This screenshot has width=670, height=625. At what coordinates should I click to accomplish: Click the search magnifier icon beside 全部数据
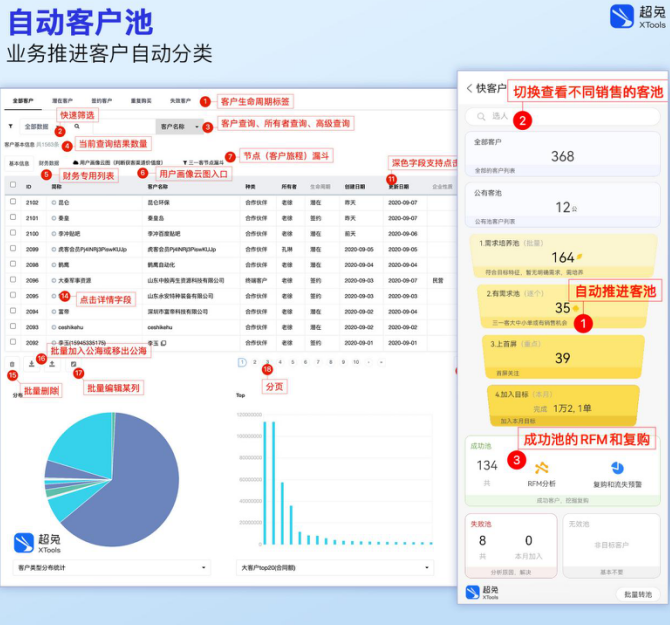[x=76, y=127]
